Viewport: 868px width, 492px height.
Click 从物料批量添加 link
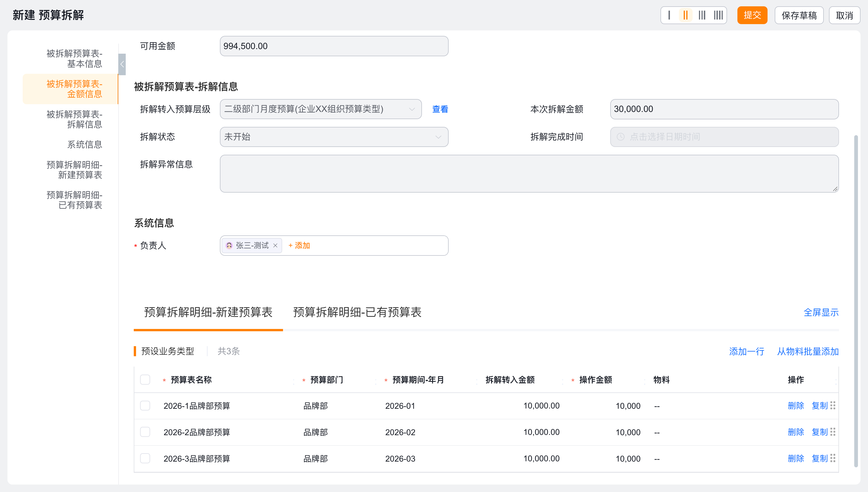808,351
